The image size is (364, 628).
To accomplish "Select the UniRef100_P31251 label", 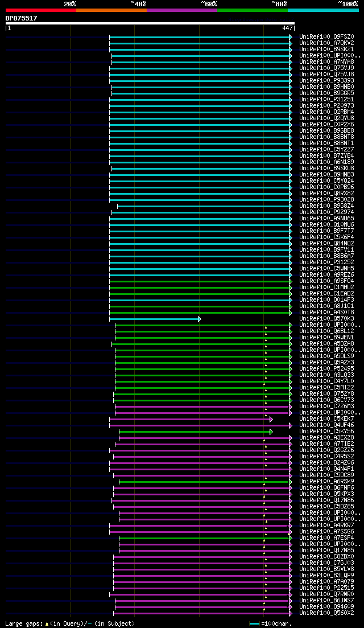I will tap(326, 99).
